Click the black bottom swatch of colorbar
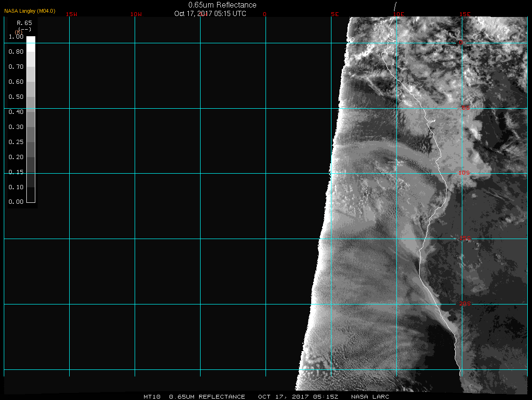 pos(31,195)
